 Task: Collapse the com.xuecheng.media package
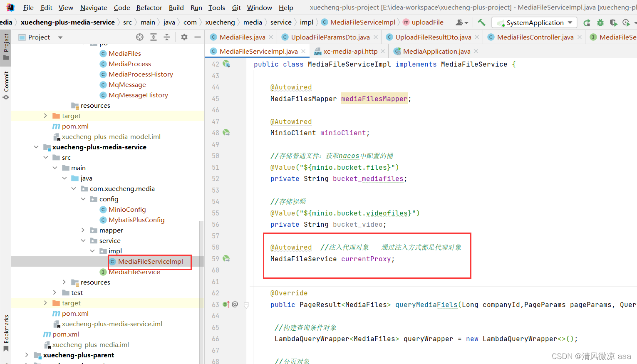74,188
